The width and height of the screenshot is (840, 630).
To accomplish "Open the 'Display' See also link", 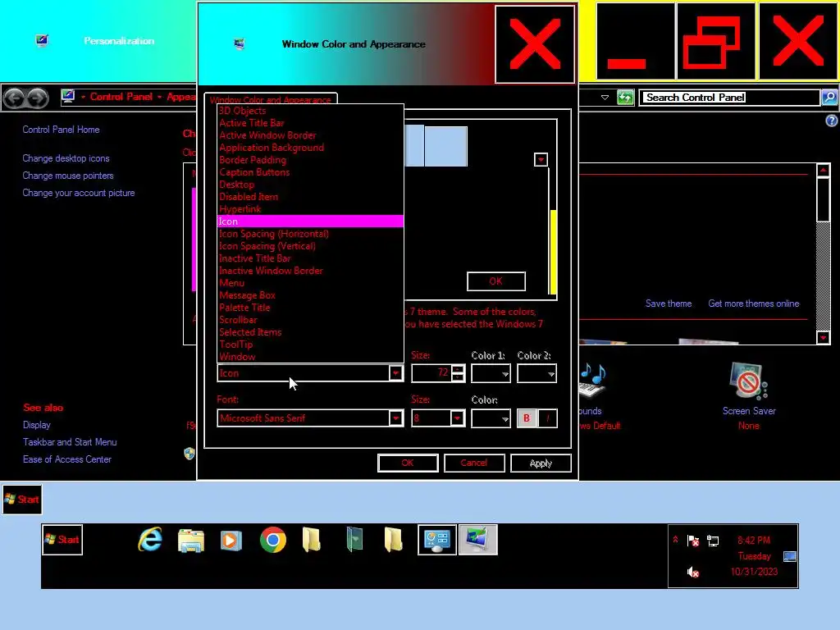I will coord(36,425).
